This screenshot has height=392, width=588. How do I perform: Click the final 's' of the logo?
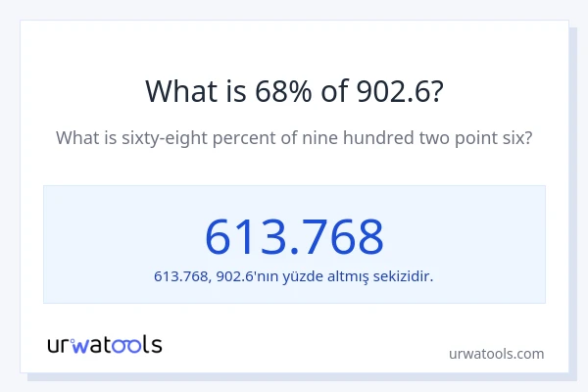tap(157, 345)
